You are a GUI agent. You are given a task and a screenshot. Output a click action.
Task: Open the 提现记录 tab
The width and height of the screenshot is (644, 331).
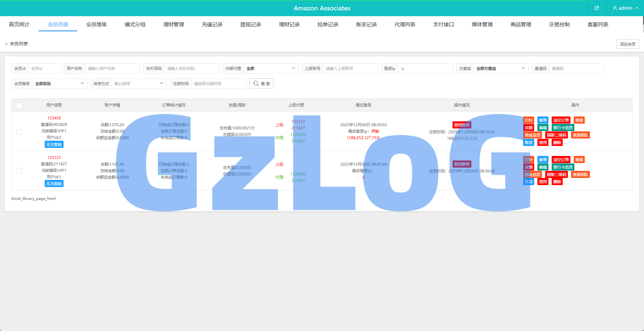click(x=251, y=25)
